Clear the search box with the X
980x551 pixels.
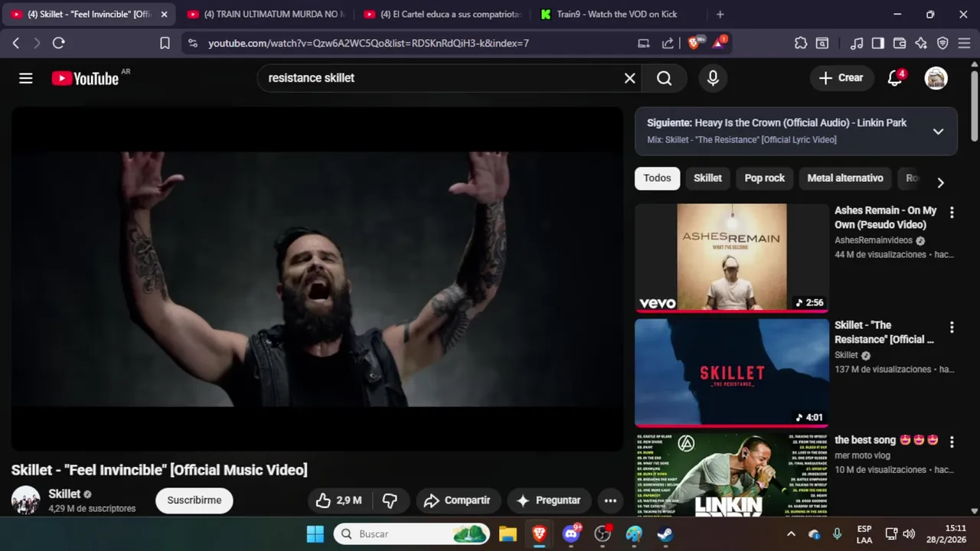pyautogui.click(x=629, y=78)
